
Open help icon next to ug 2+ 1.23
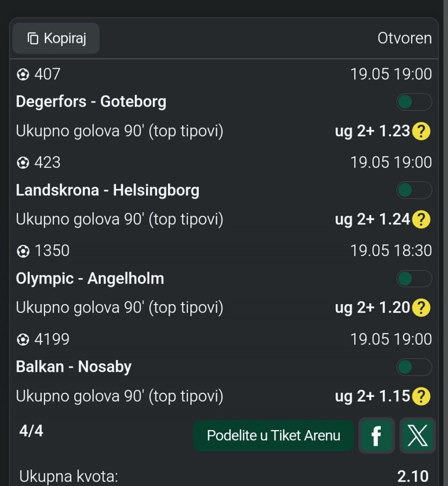[x=421, y=131]
